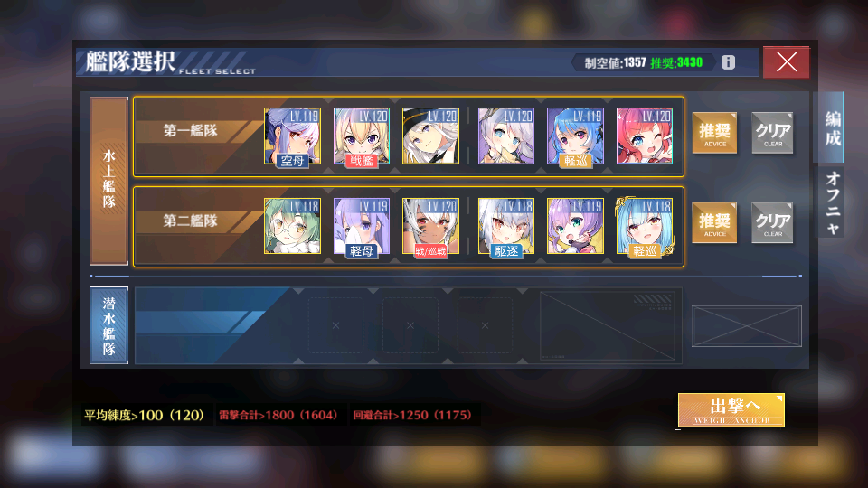Screen dimensions: 868x488
Task: Switch to the 編成 formation tab
Action: (x=831, y=127)
